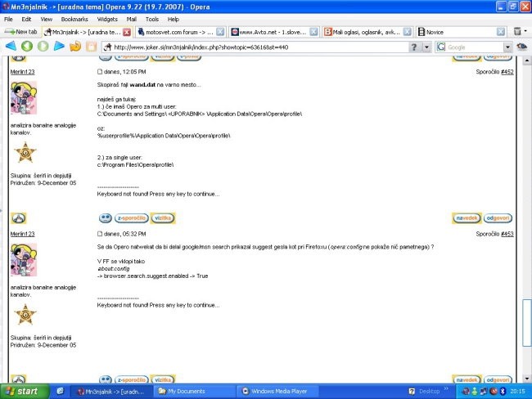Click the 'odgovori' reply button for post #453
532x399 pixels.
click(498, 218)
